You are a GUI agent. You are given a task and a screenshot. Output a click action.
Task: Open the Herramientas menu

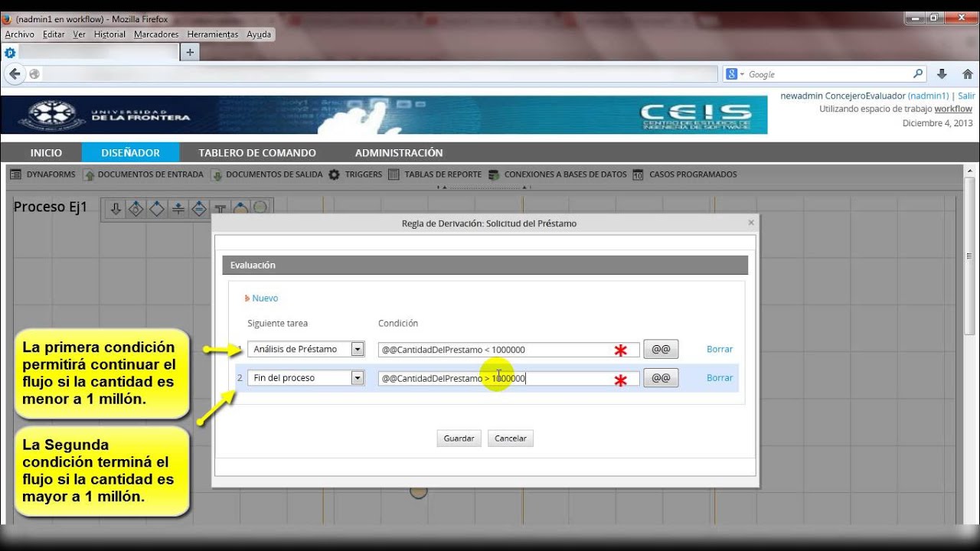213,34
